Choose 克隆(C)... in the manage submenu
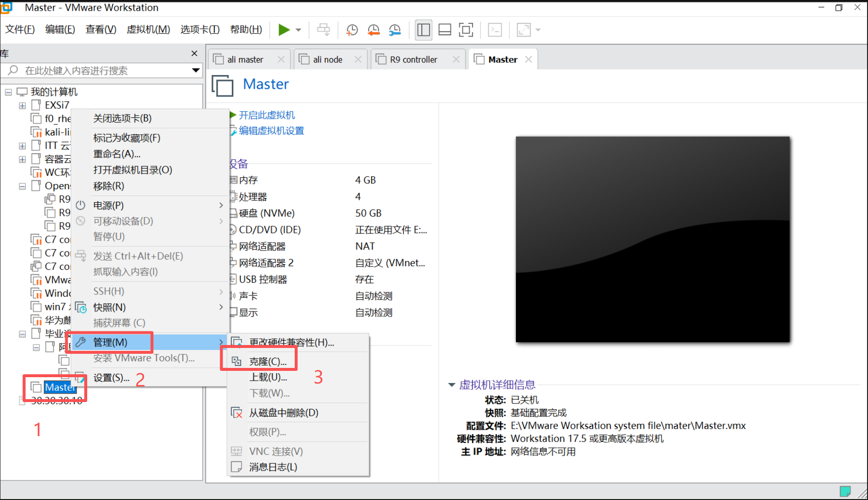The height and width of the screenshot is (500, 868). click(298, 362)
